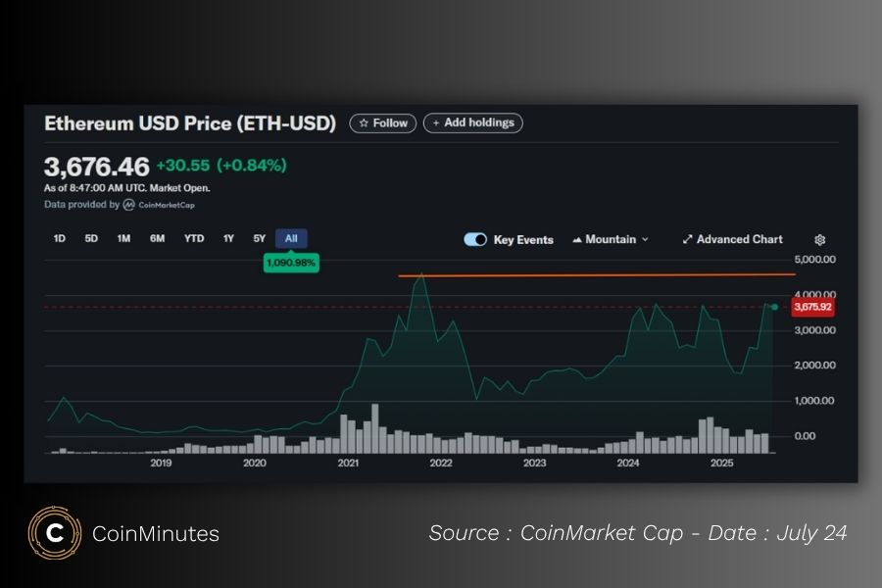Click the 2023 year axis label
882x588 pixels.
[x=534, y=464]
